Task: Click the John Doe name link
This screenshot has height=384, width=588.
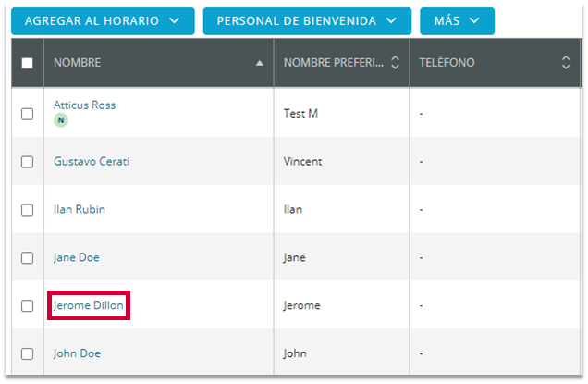Action: click(x=77, y=353)
